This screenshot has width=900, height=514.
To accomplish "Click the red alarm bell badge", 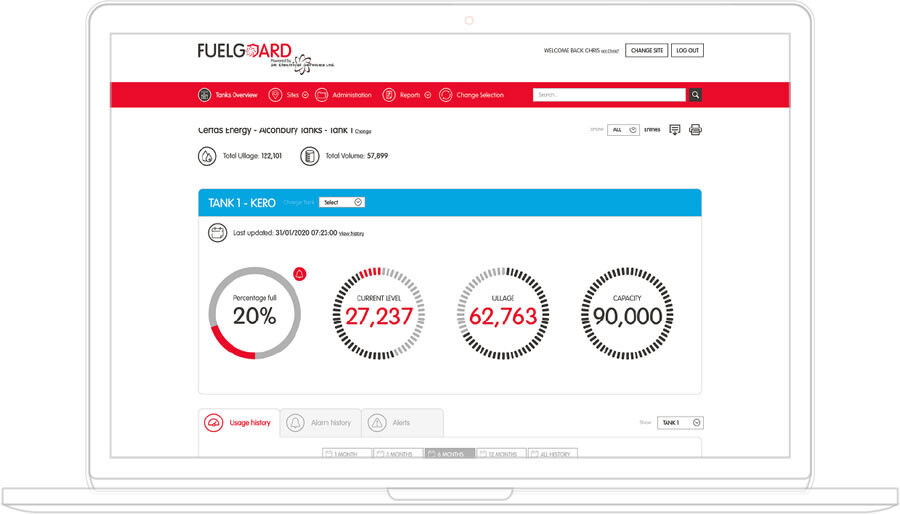I will (300, 274).
